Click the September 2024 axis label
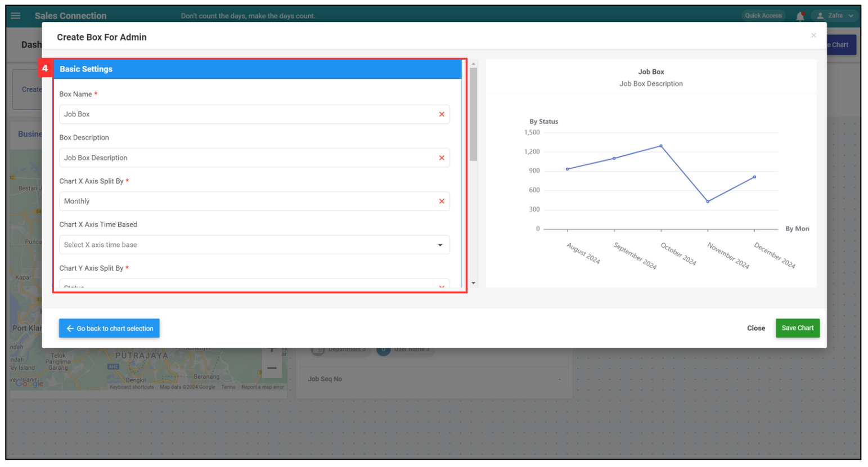 [635, 256]
